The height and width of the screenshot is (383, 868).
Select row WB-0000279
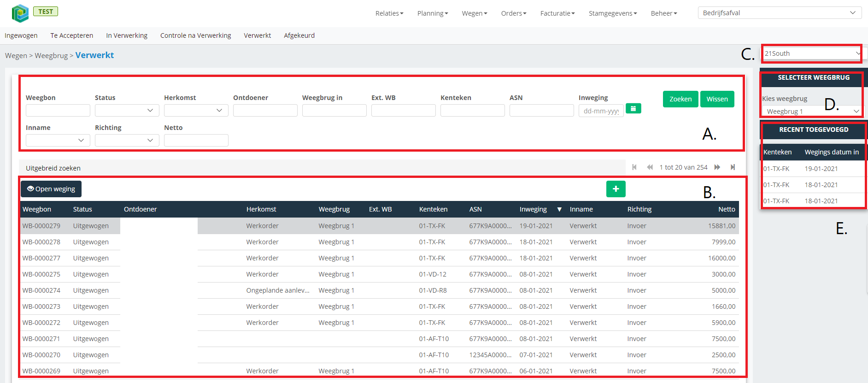point(380,226)
